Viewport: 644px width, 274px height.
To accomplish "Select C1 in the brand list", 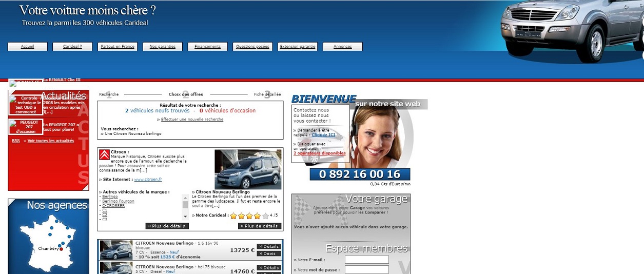I will [105, 210].
